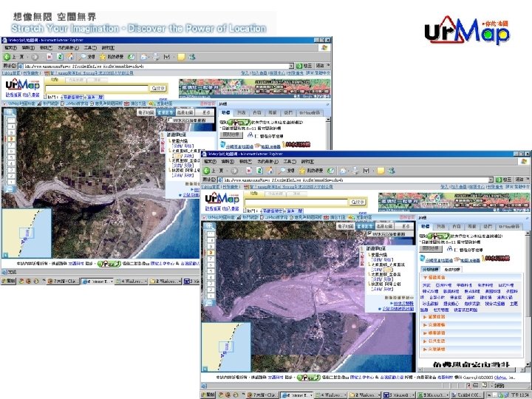The image size is (532, 399).
Task: Click the Refresh icon in back browser toolbar
Action: point(60,57)
